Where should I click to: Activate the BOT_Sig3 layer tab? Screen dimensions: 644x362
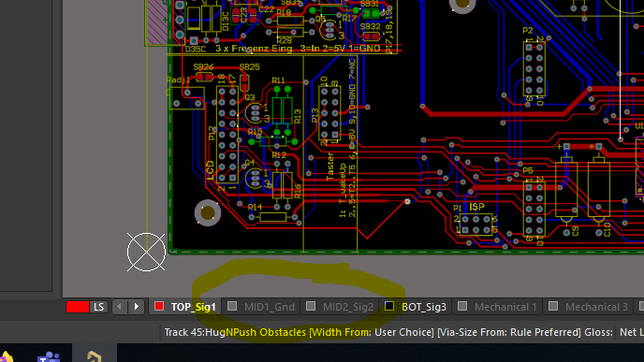416,307
